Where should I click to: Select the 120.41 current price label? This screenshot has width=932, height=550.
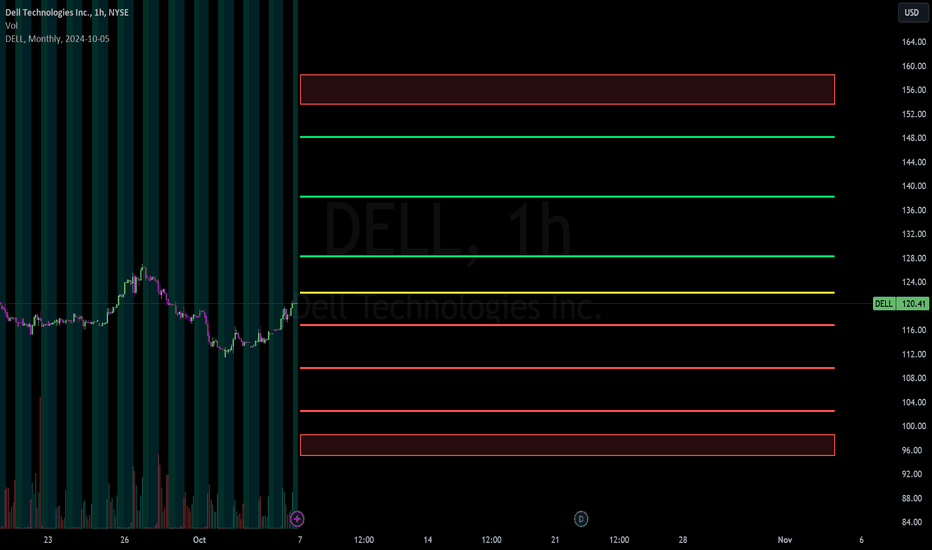pyautogui.click(x=912, y=304)
